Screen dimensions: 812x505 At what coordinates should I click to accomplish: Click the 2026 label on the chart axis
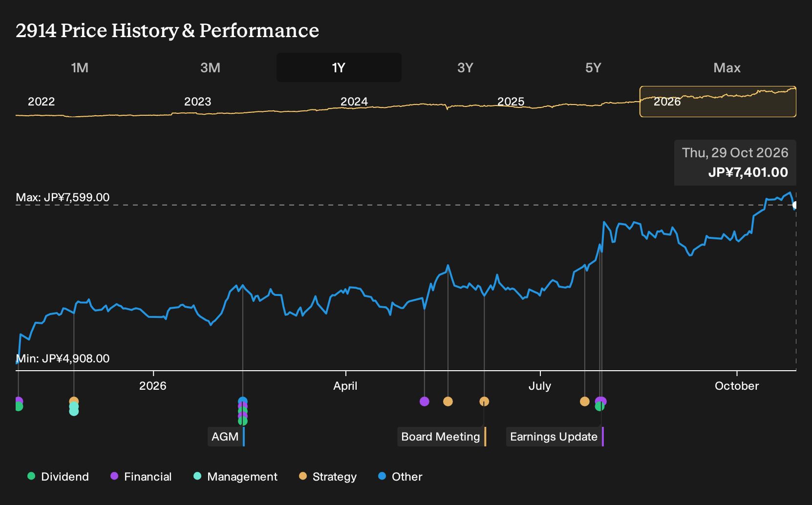click(x=153, y=386)
